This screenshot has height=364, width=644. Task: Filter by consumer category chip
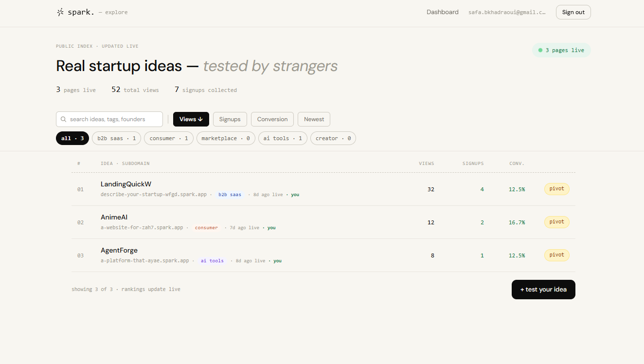click(168, 138)
